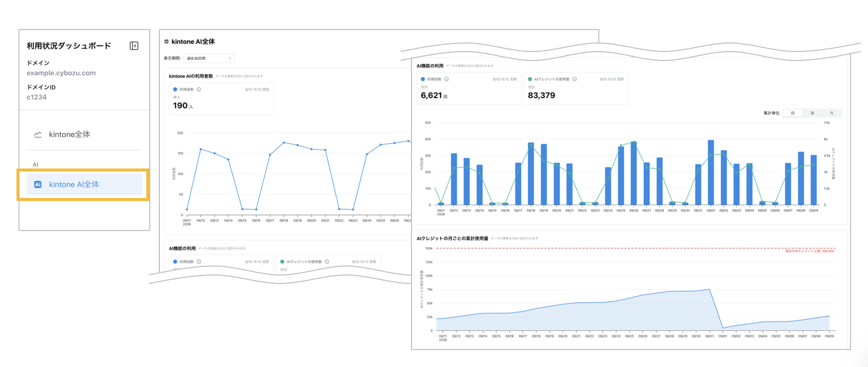Image resolution: width=868 pixels, height=367 pixels.
Task: Switch 集計単位 to 月
Action: pos(832,113)
